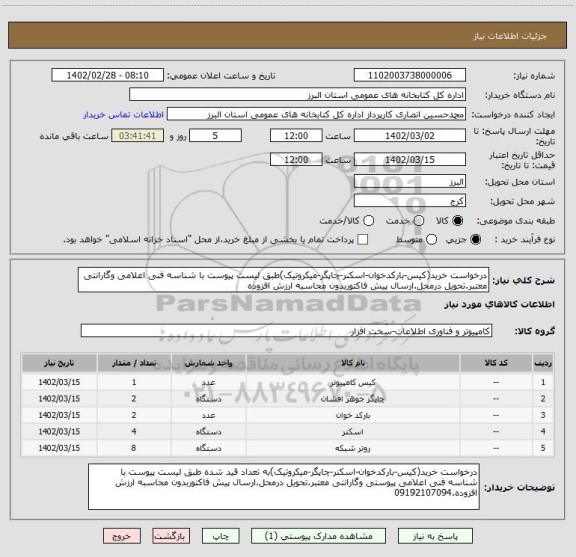Click the پاسخ به نیاز button
576x557 pixels.
pos(435,536)
